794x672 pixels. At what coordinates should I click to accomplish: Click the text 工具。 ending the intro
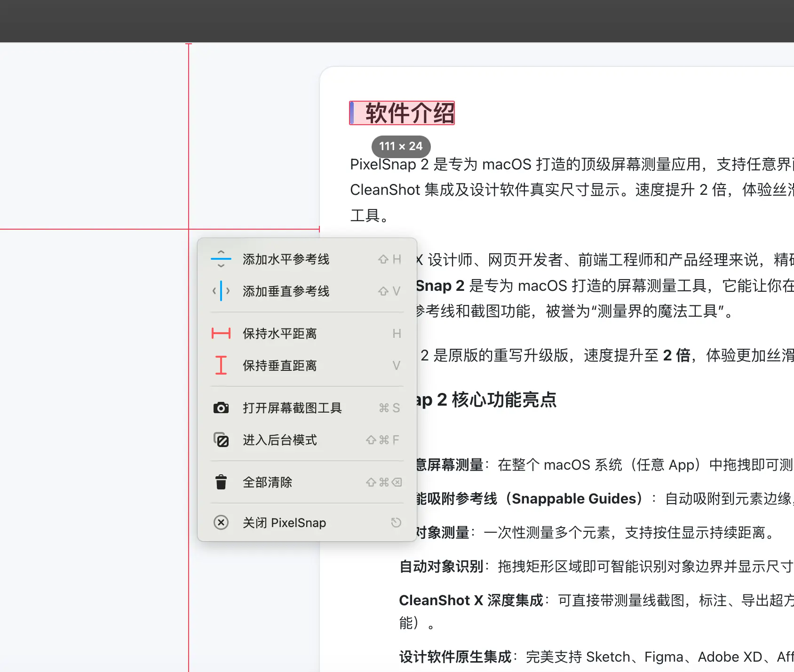369,216
